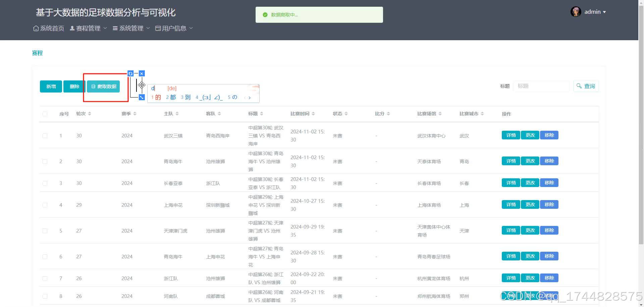Click the list icon beside 系统管理

115,28
